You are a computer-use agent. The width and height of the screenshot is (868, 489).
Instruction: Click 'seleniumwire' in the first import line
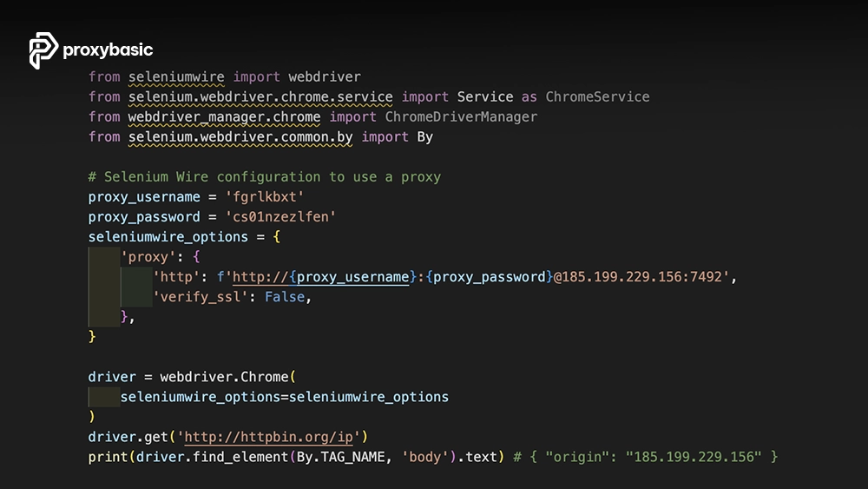(176, 77)
